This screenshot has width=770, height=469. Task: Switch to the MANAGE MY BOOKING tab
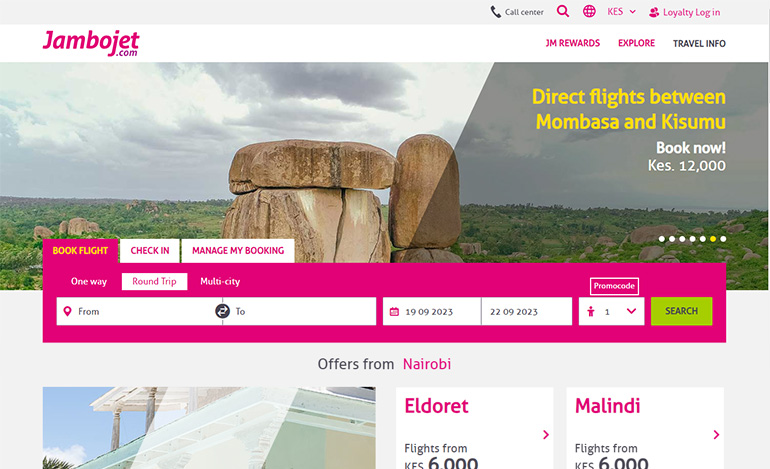[238, 250]
